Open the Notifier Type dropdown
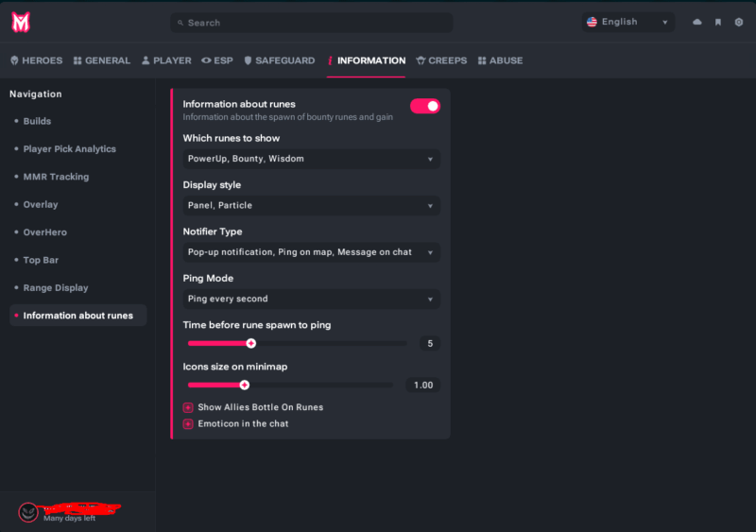The height and width of the screenshot is (532, 756). (x=311, y=252)
